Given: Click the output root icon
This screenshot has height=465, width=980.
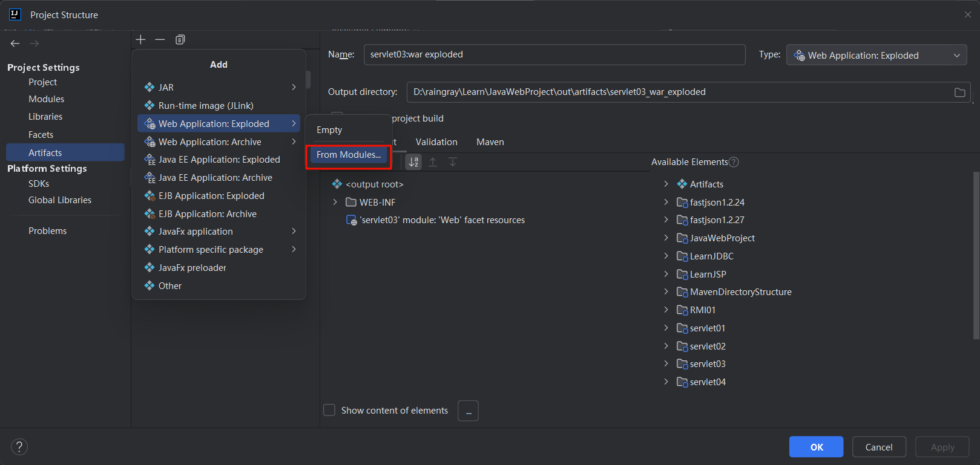Looking at the screenshot, I should pos(337,184).
